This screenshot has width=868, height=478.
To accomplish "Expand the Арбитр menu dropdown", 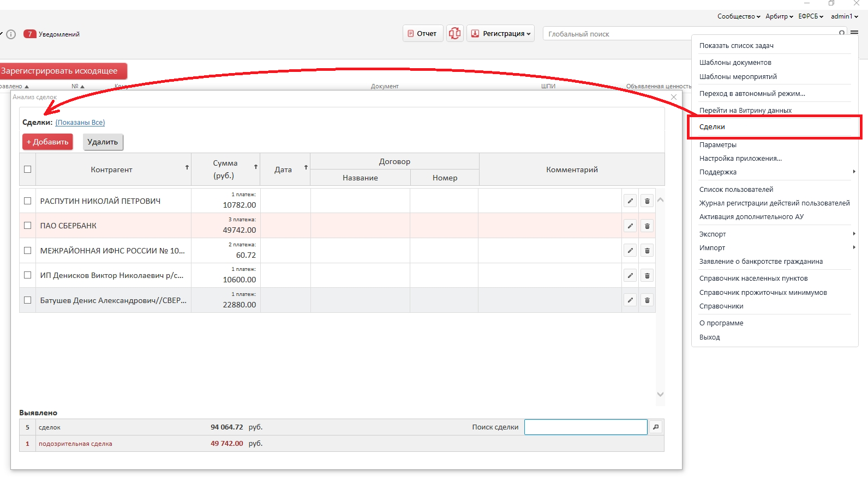I will pyautogui.click(x=779, y=16).
